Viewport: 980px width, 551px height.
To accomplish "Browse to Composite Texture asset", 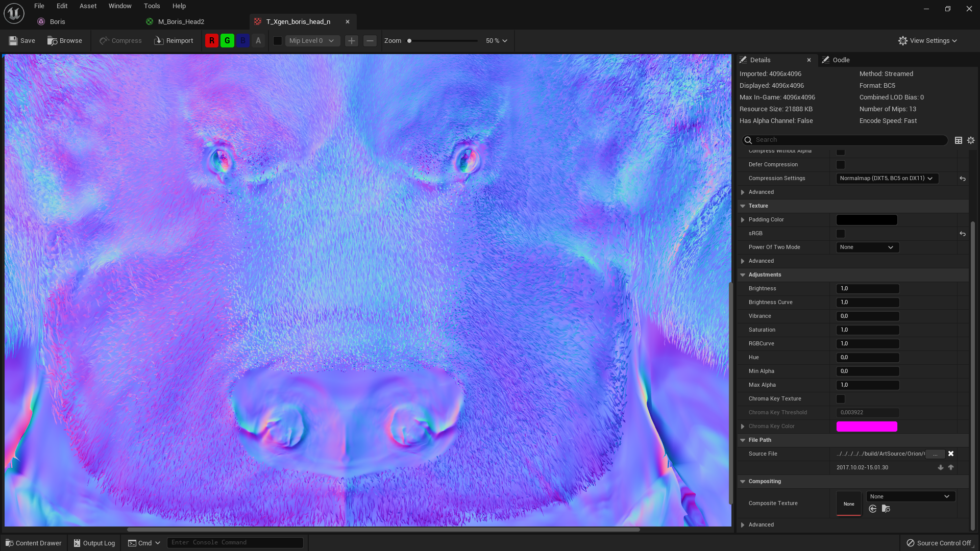I will click(x=886, y=509).
